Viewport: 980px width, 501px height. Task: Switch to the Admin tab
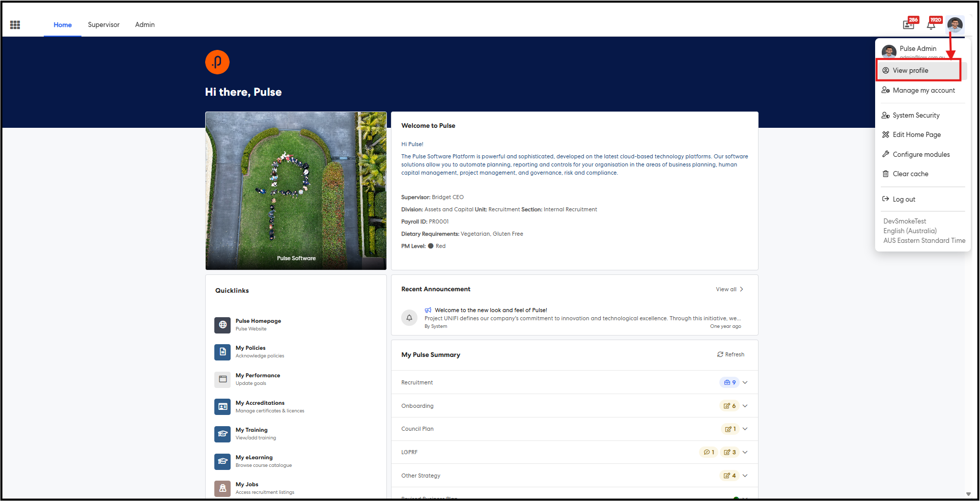click(145, 25)
